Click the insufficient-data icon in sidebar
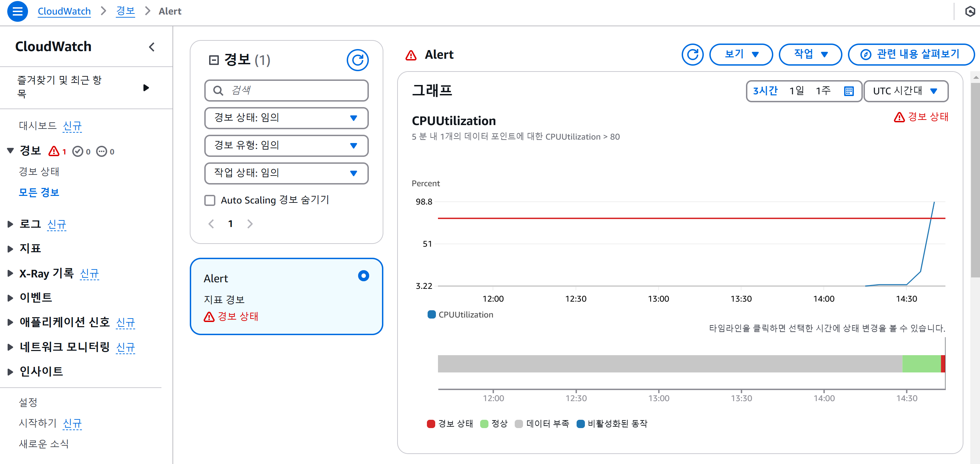The height and width of the screenshot is (464, 980). [102, 151]
